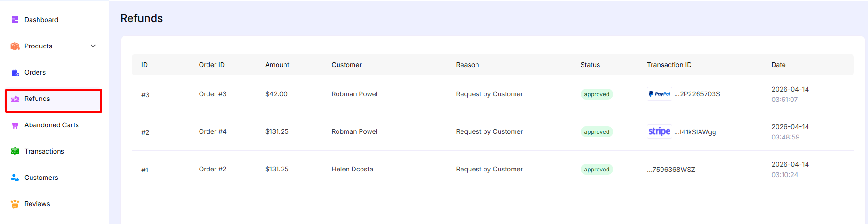The width and height of the screenshot is (868, 224).
Task: Click the Orders shopping bag icon
Action: coord(15,72)
